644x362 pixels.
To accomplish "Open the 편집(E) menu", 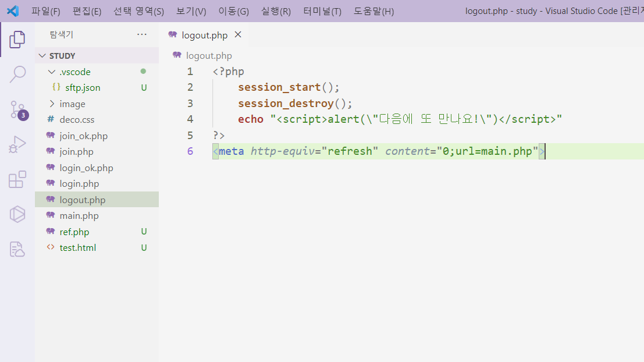I will 87,11.
